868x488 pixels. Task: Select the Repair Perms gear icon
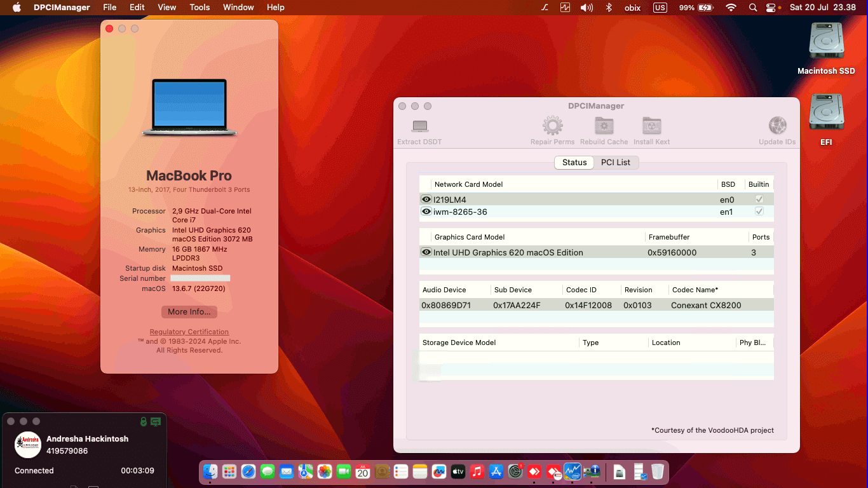pyautogui.click(x=552, y=126)
